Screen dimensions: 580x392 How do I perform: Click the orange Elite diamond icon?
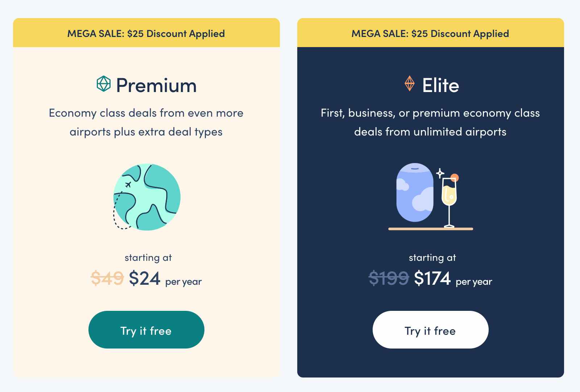[409, 83]
